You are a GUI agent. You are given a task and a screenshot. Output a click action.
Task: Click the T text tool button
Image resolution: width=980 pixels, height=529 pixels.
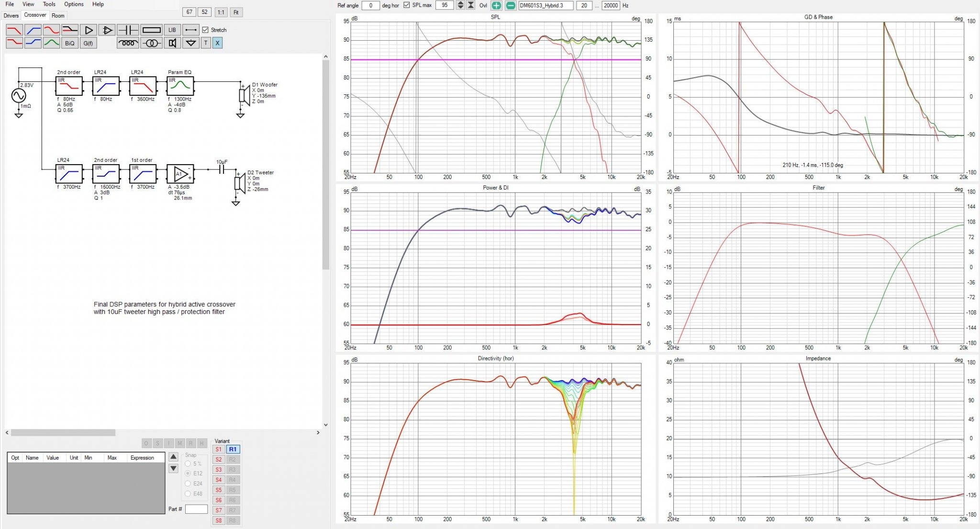click(x=206, y=43)
